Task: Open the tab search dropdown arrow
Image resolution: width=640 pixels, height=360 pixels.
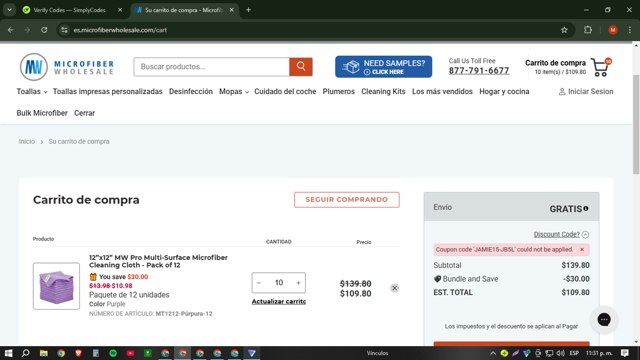Action: 9,10
